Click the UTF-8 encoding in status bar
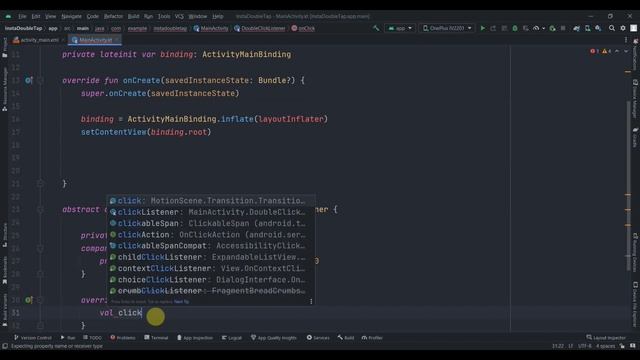This screenshot has width=640, height=360. [585, 346]
